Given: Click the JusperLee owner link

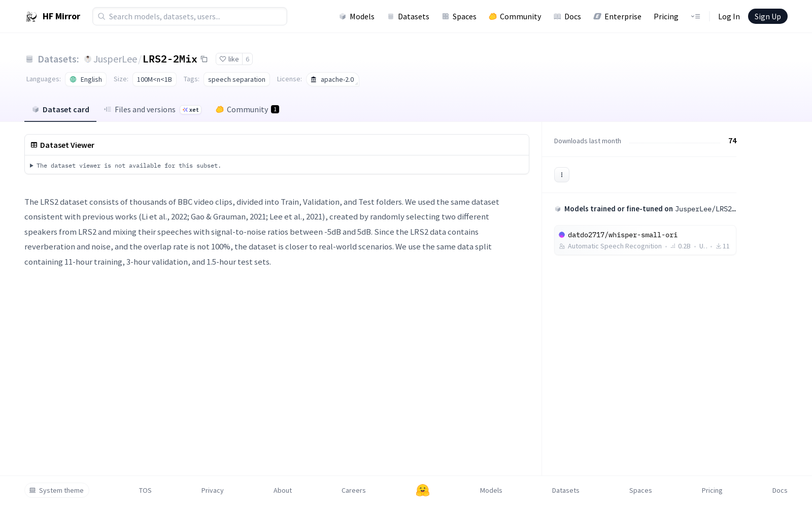Looking at the screenshot, I should 115,59.
